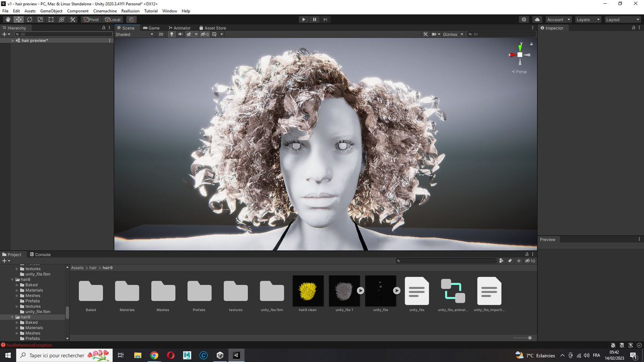Select the Rotate tool

click(x=30, y=19)
